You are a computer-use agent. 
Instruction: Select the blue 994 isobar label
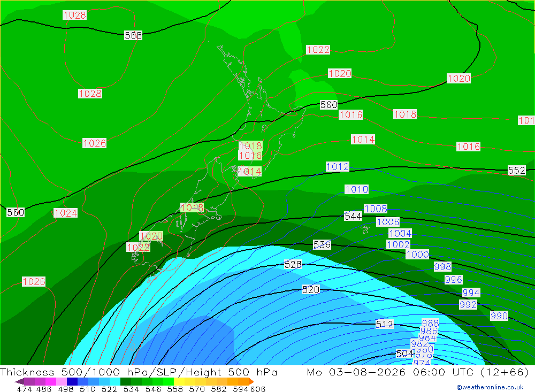471,293
